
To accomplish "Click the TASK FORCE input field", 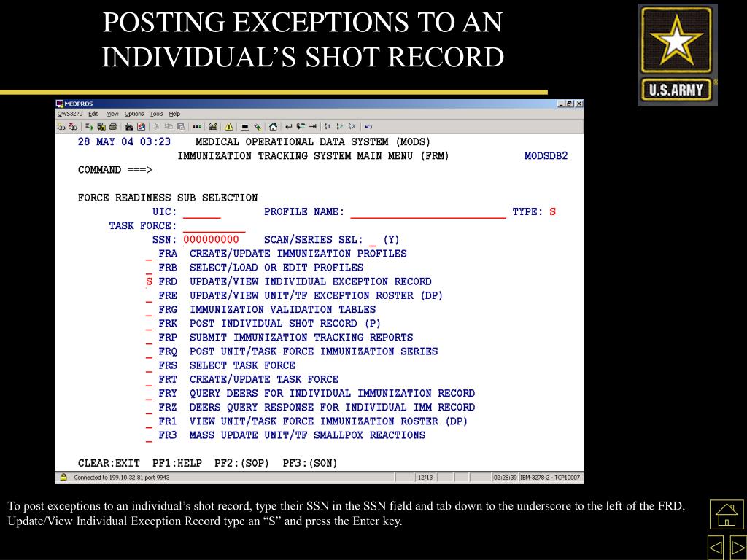I will point(214,226).
